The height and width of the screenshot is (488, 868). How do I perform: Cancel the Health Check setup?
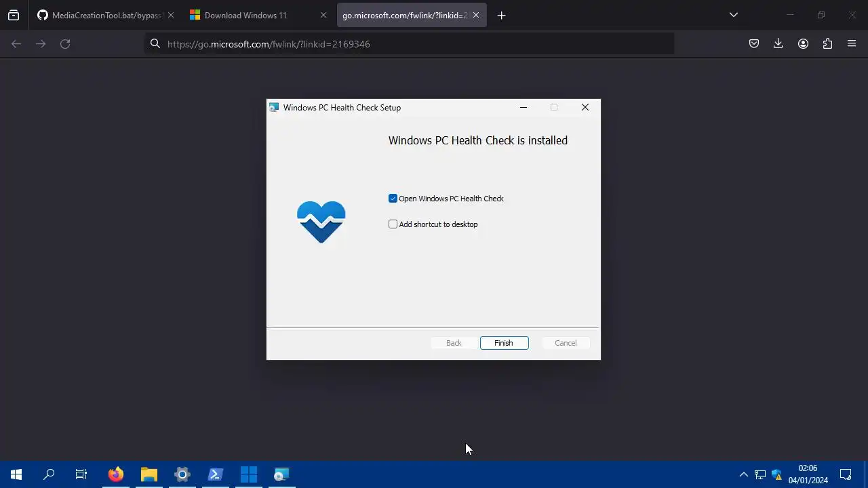566,343
